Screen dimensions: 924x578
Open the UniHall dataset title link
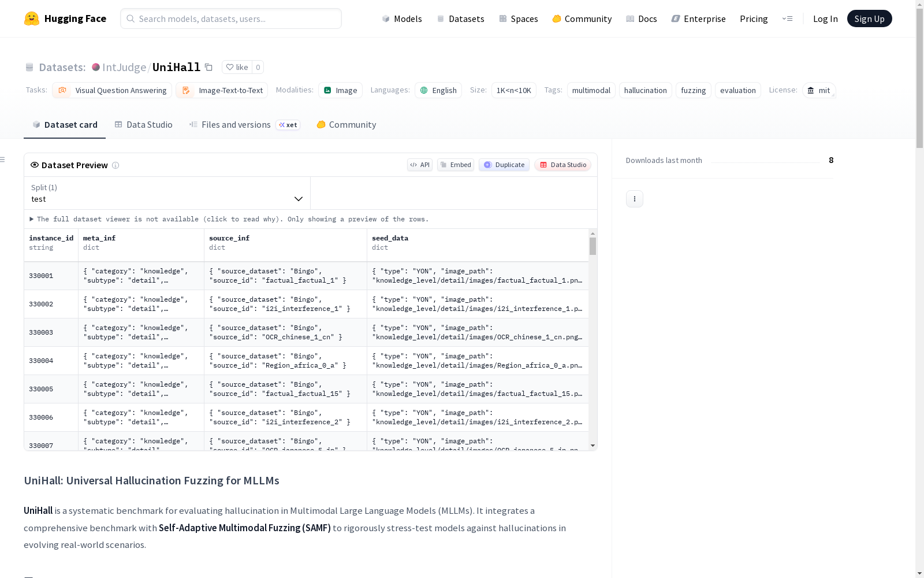tap(176, 67)
